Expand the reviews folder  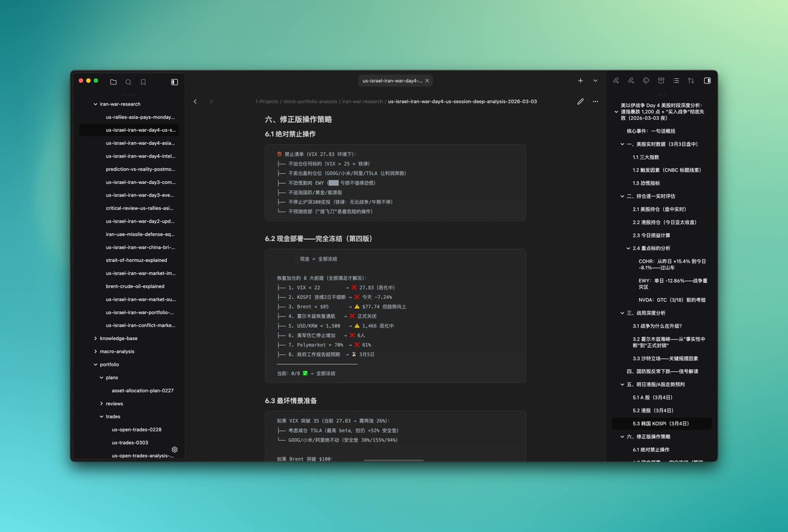coord(102,403)
